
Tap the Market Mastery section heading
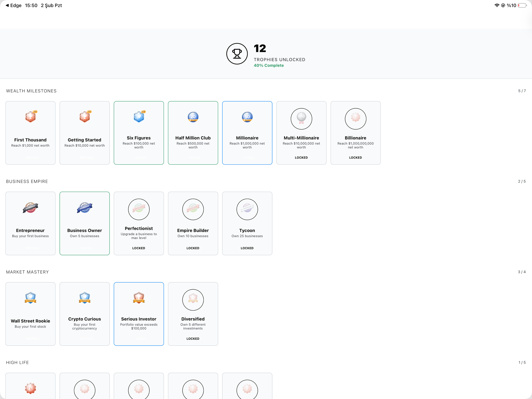tap(27, 272)
